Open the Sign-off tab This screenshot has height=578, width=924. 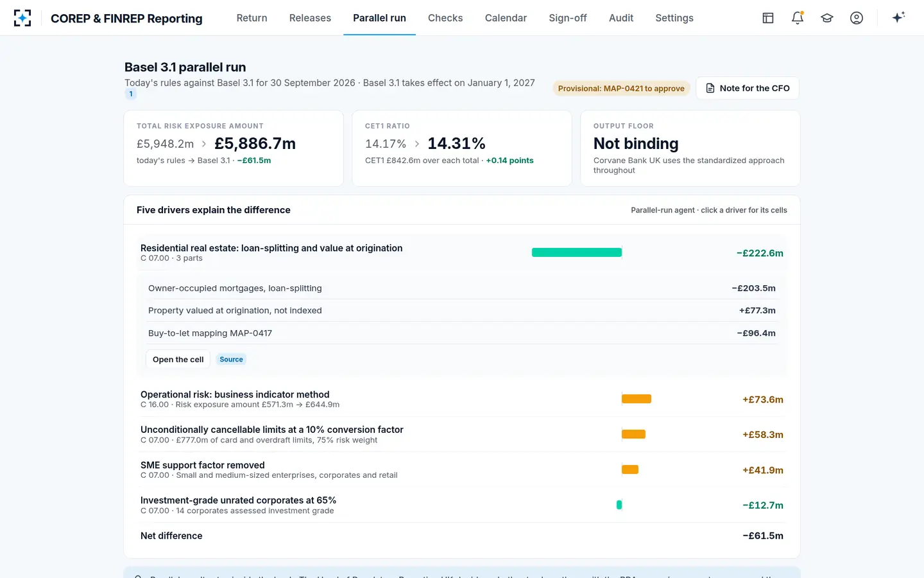(568, 18)
